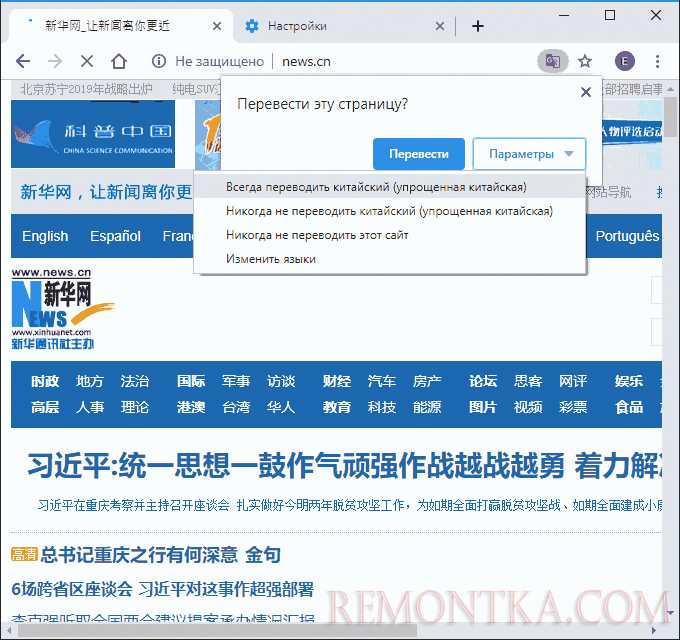Open the 娱乐 navigation link

tap(629, 381)
